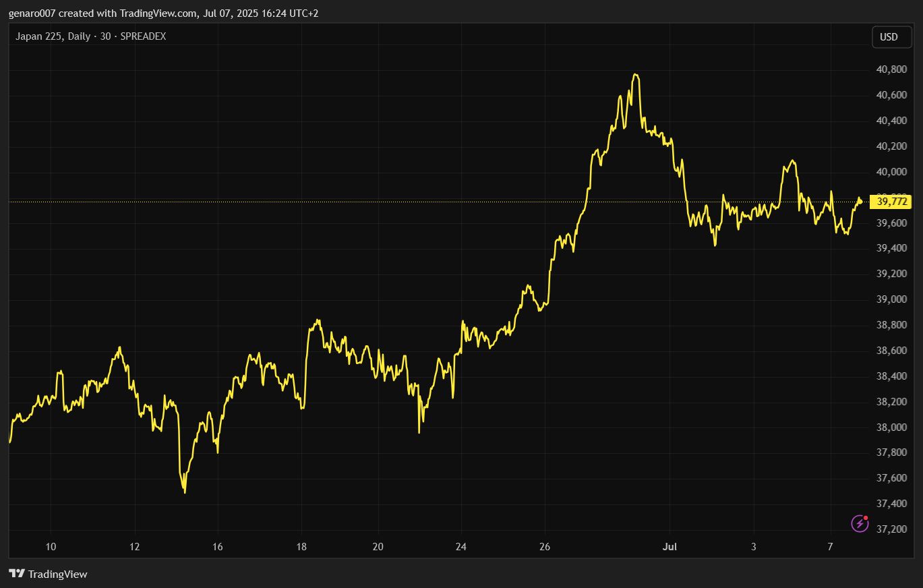The image size is (923, 588).
Task: Click the SPREADEX source label
Action: click(x=143, y=36)
